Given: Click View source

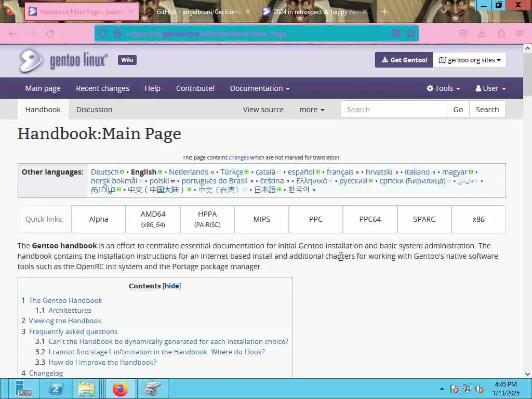Looking at the screenshot, I should click(x=263, y=110).
